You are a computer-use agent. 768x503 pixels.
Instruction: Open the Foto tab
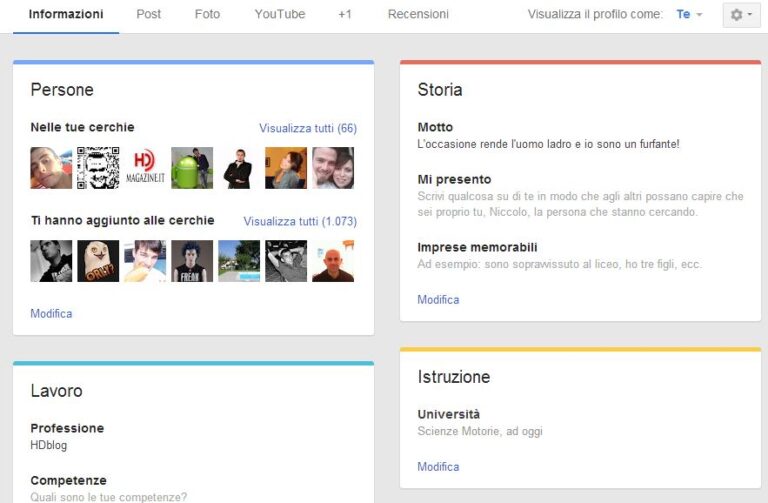tap(207, 15)
